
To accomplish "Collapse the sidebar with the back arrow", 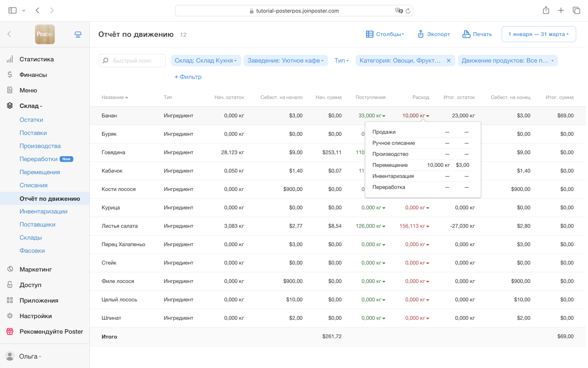I will 9,34.
